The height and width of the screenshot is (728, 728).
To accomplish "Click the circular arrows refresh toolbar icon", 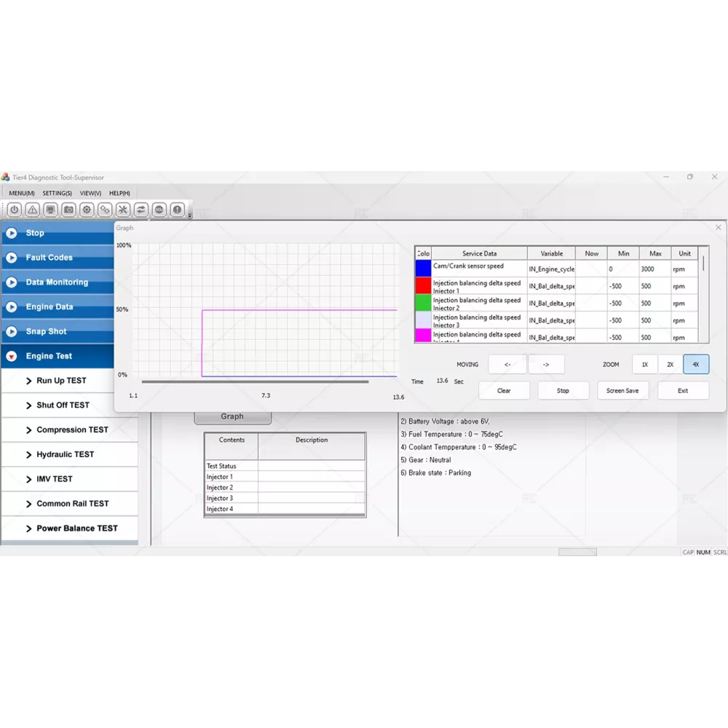I will (x=141, y=210).
